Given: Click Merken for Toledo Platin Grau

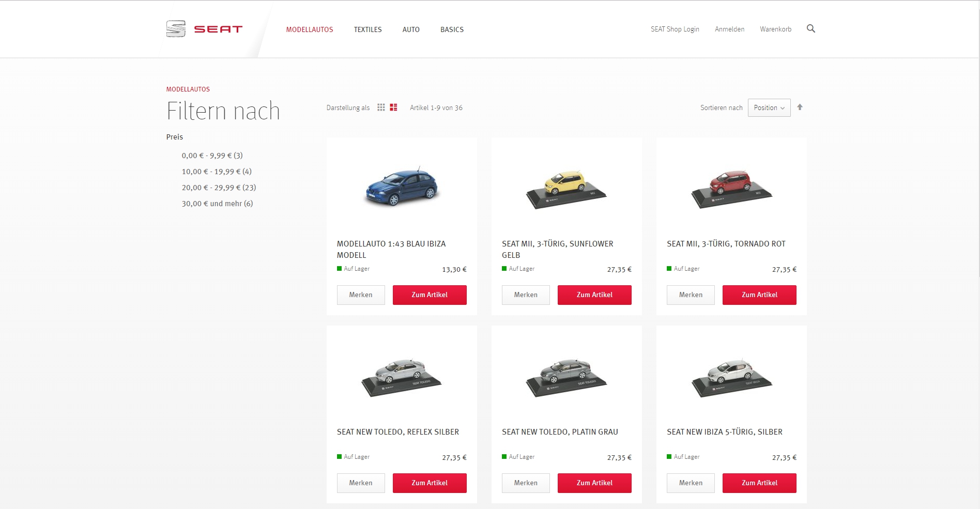Looking at the screenshot, I should click(526, 483).
